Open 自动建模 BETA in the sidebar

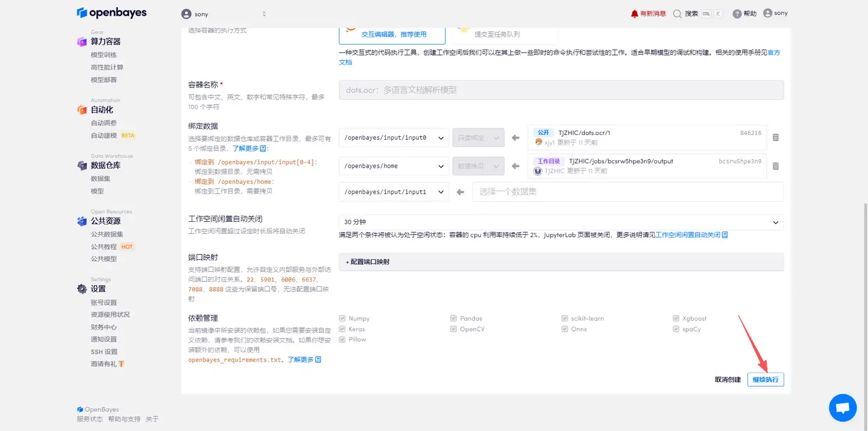click(x=113, y=136)
